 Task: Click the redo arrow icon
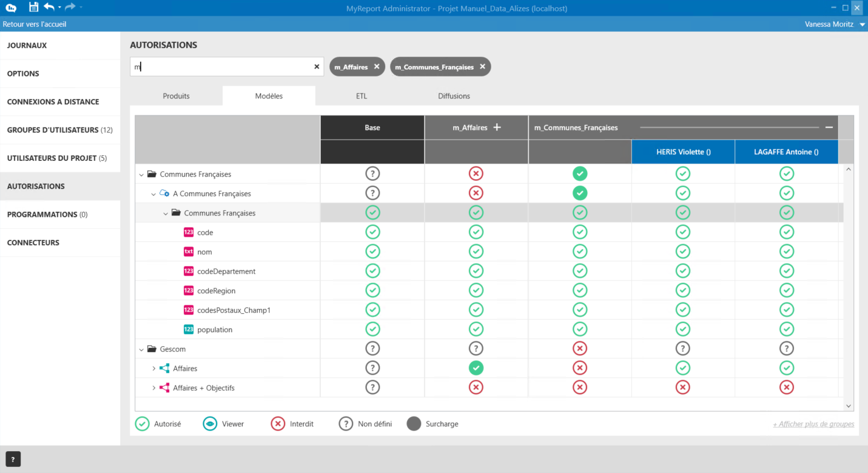pos(70,7)
